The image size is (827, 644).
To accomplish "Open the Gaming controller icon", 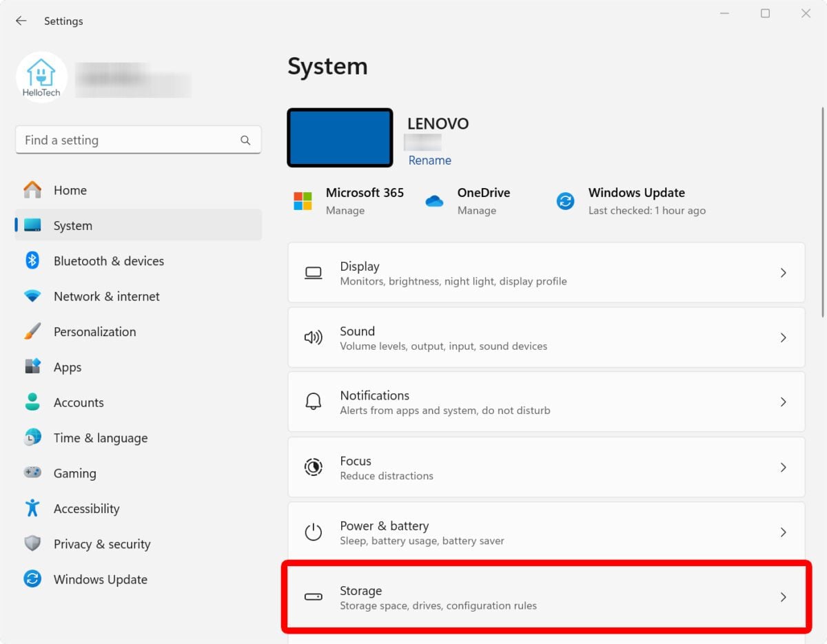I will 33,472.
